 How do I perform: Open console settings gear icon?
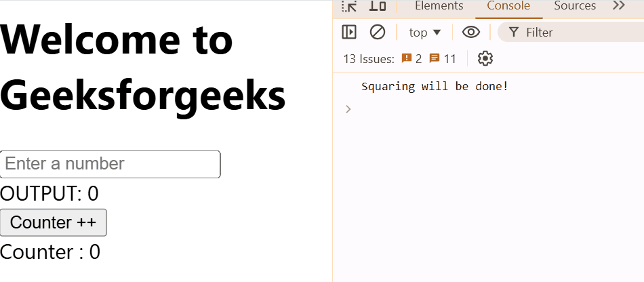(485, 59)
